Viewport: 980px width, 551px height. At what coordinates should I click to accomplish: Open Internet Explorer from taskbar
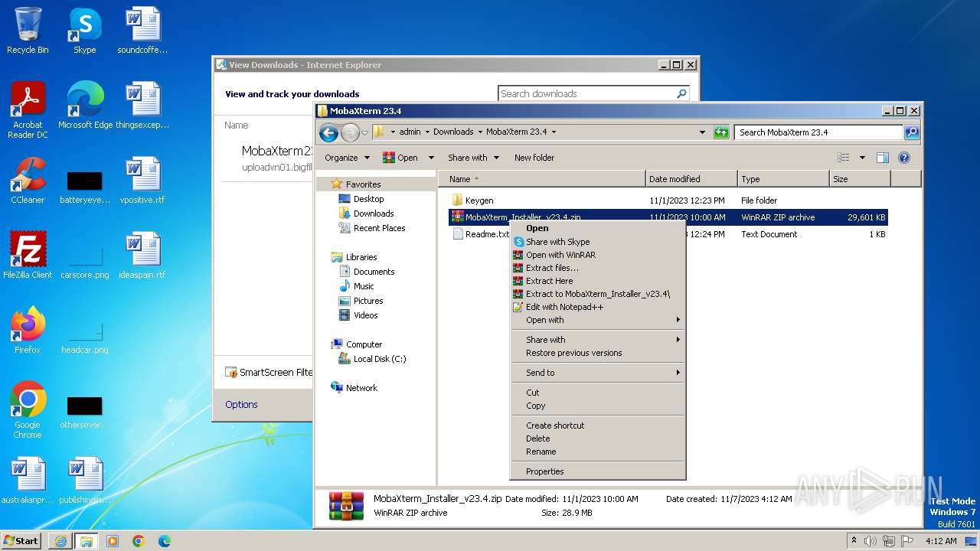[60, 541]
